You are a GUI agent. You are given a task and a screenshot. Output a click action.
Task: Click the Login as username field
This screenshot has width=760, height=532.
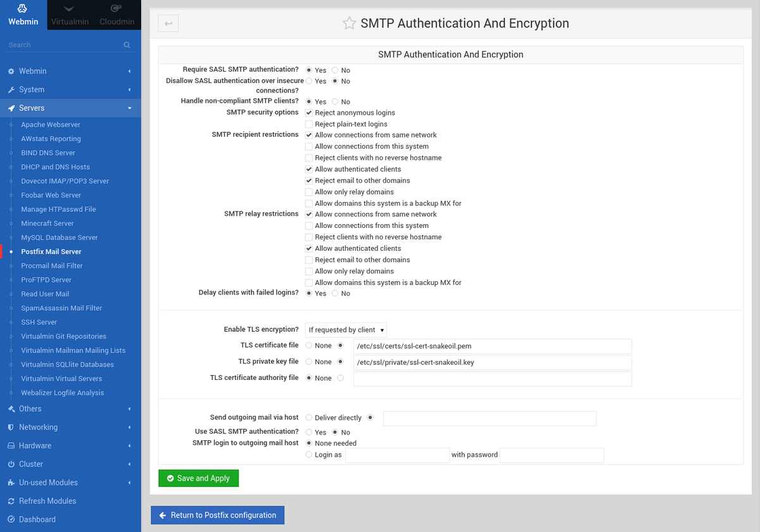pyautogui.click(x=397, y=455)
